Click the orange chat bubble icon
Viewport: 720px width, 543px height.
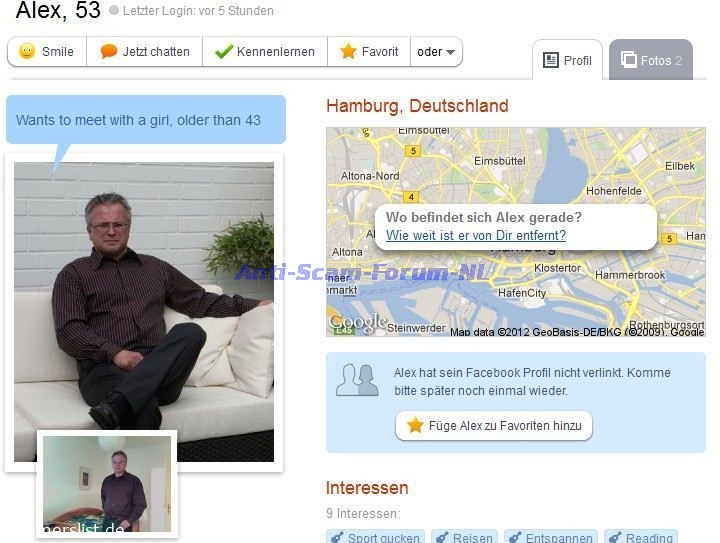(x=108, y=51)
